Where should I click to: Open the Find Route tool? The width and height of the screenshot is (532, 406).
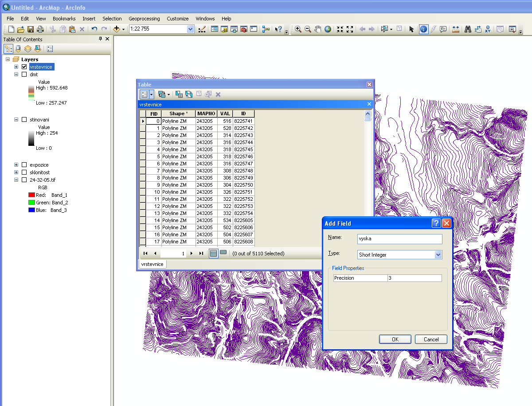[478, 29]
